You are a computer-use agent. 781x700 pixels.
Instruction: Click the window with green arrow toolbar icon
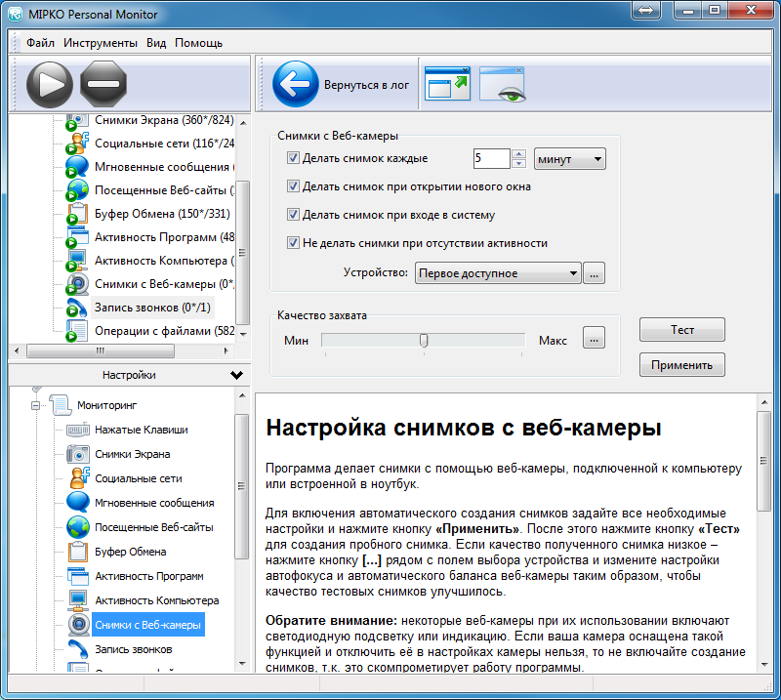click(x=447, y=83)
